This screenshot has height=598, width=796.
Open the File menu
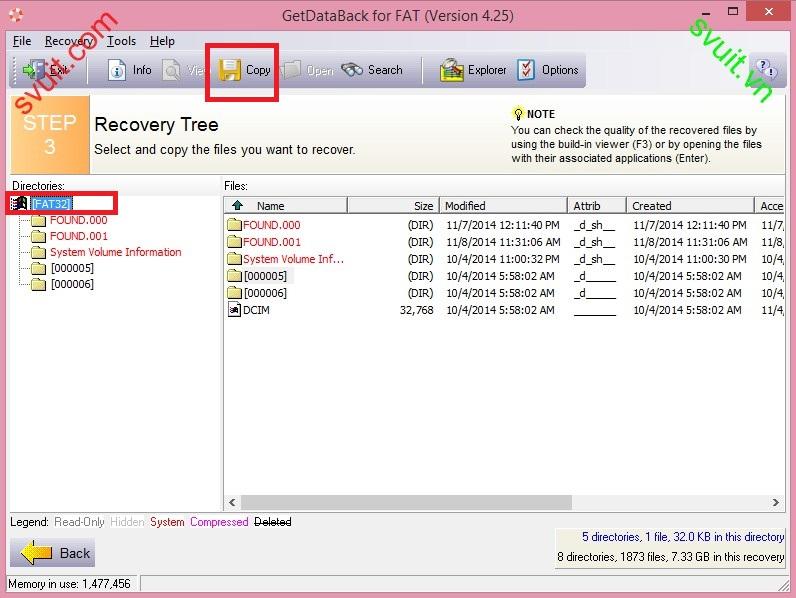click(x=22, y=41)
